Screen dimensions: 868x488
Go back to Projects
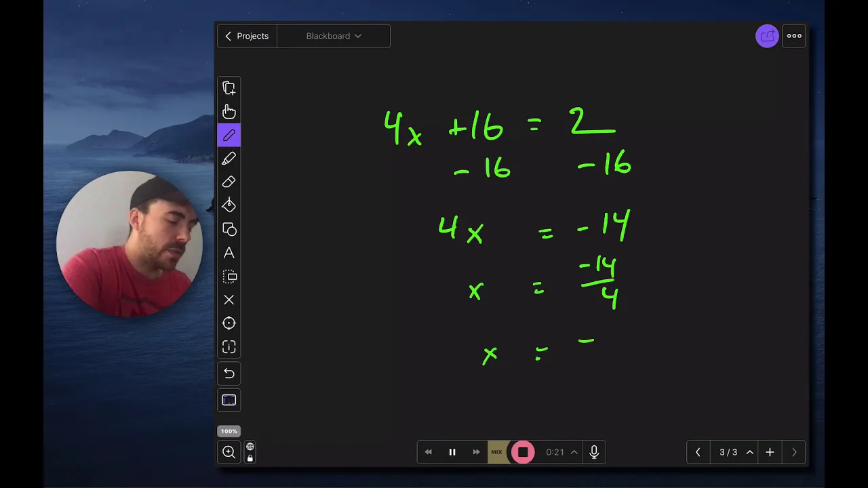pyautogui.click(x=247, y=36)
